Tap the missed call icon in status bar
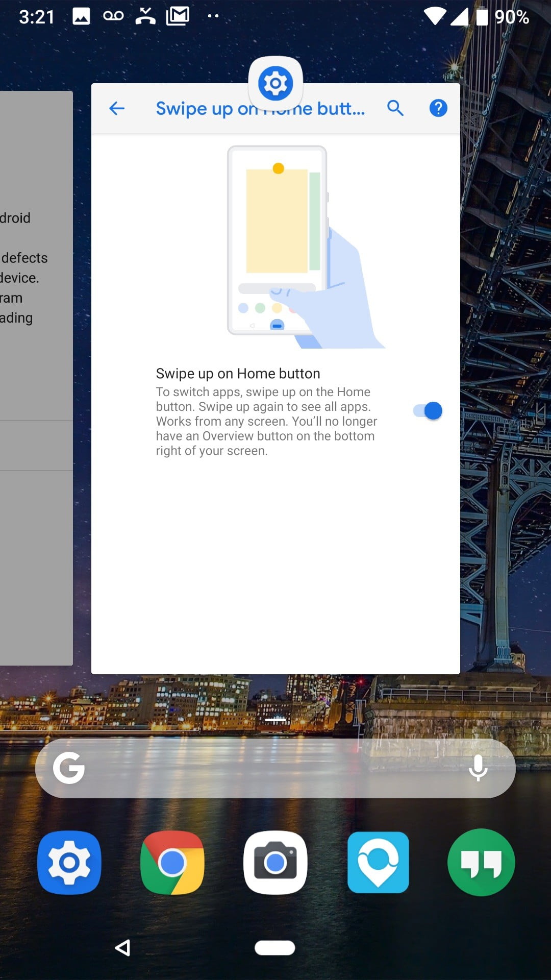 click(x=145, y=16)
